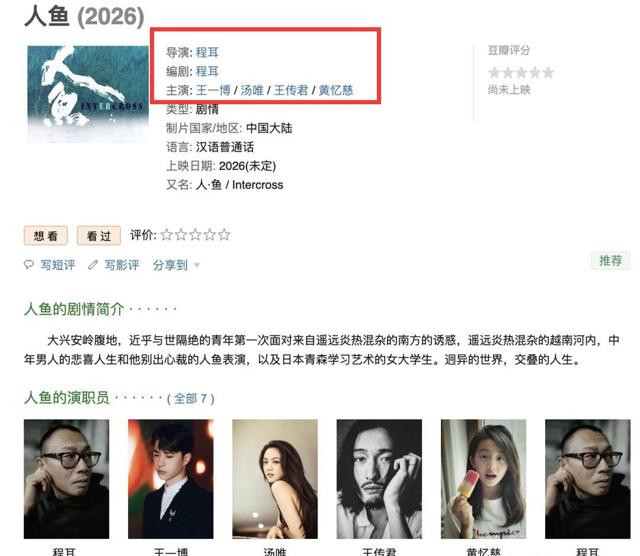The width and height of the screenshot is (640, 556).
Task: Select the fifth rating star in 评价
Action: 224,235
